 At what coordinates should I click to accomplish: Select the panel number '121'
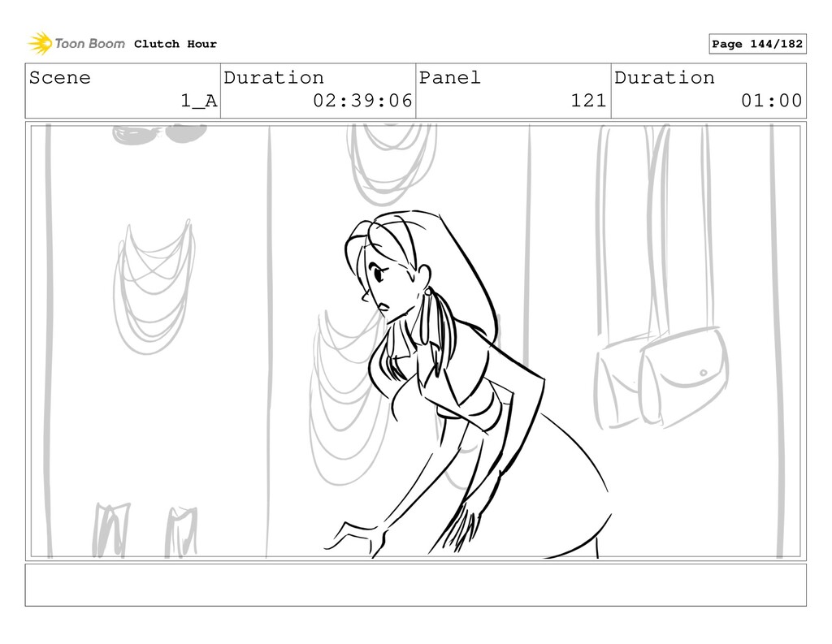588,100
